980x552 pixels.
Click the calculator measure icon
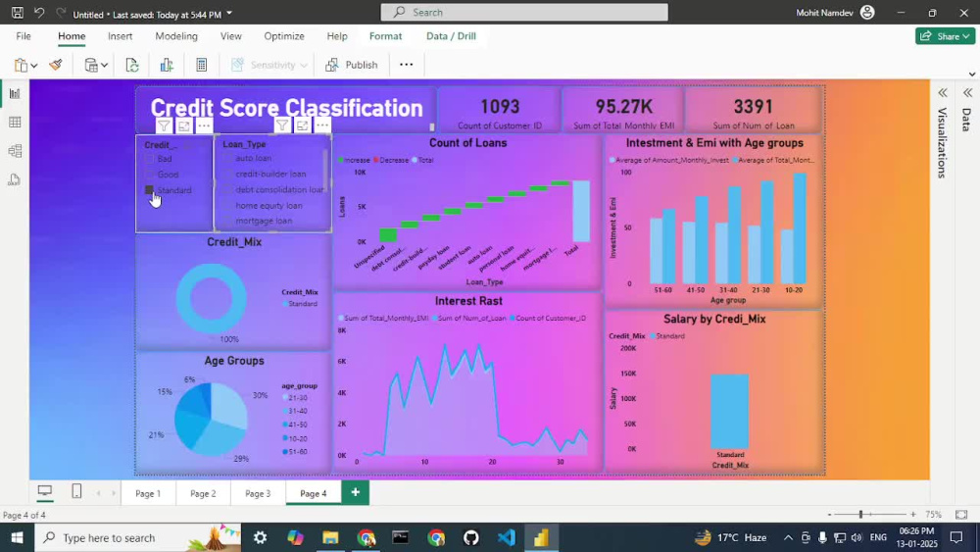tap(201, 65)
